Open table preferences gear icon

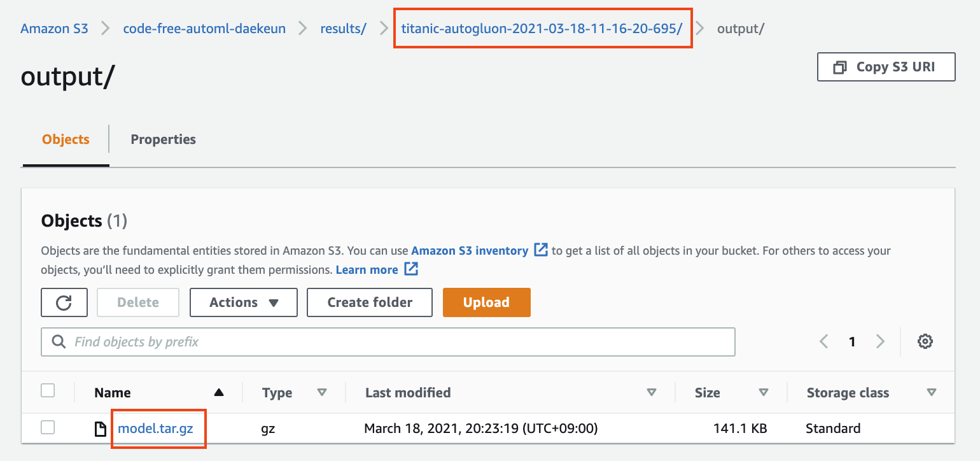click(925, 341)
